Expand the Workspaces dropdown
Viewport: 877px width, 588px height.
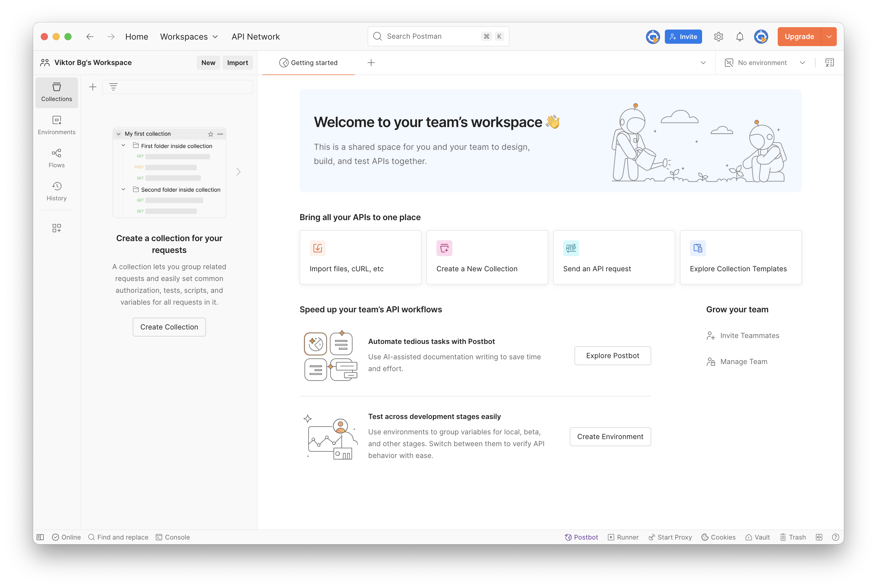pos(189,37)
